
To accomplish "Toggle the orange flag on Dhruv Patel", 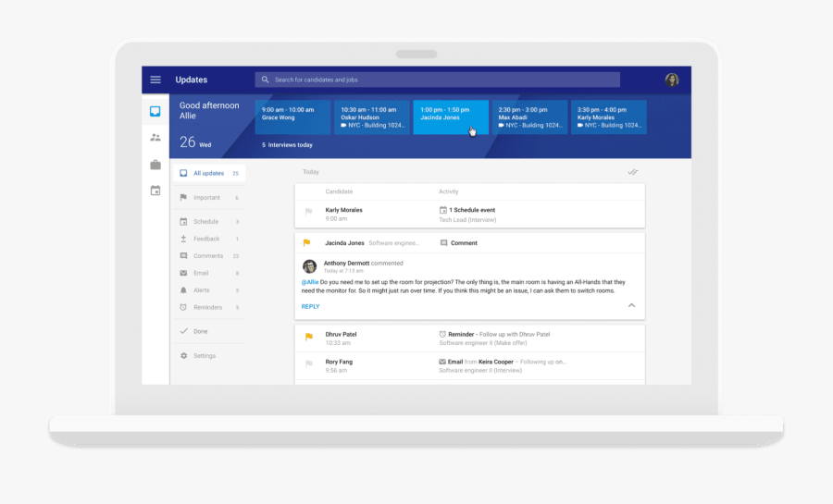I will coord(308,337).
